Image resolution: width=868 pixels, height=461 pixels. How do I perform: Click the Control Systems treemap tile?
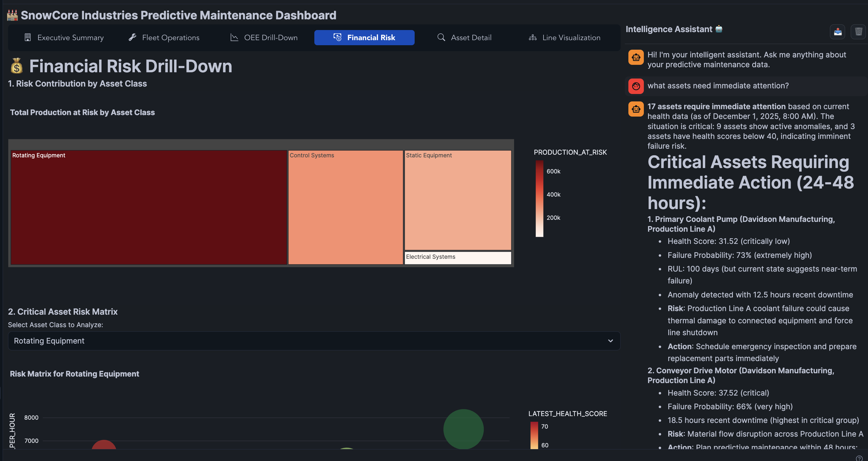[345, 207]
